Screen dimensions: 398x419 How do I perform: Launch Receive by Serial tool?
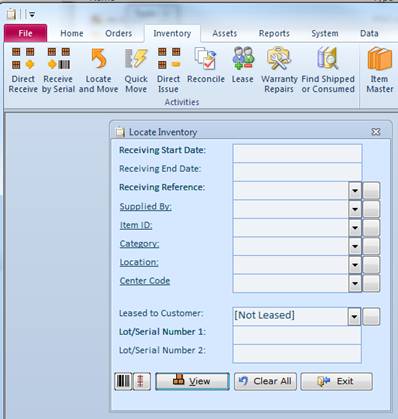(x=58, y=70)
